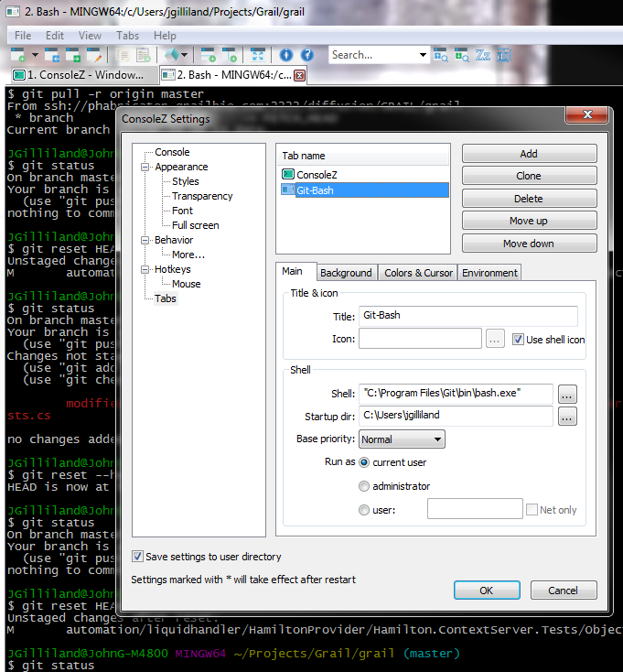The image size is (623, 672).
Task: Select Full screen in the settings tree
Action: click(x=195, y=225)
